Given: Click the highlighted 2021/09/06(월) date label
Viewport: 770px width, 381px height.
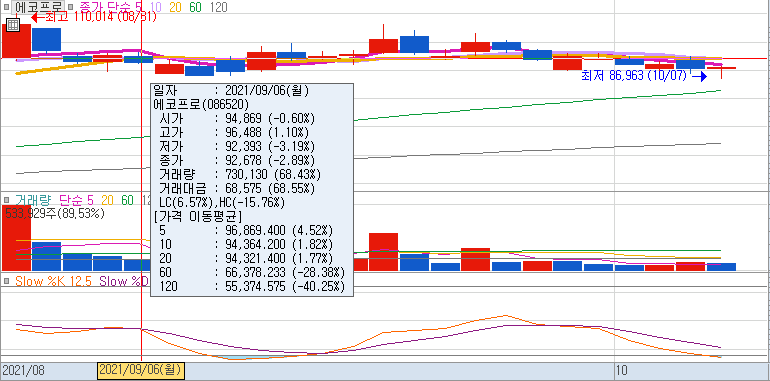Looking at the screenshot, I should [141, 371].
